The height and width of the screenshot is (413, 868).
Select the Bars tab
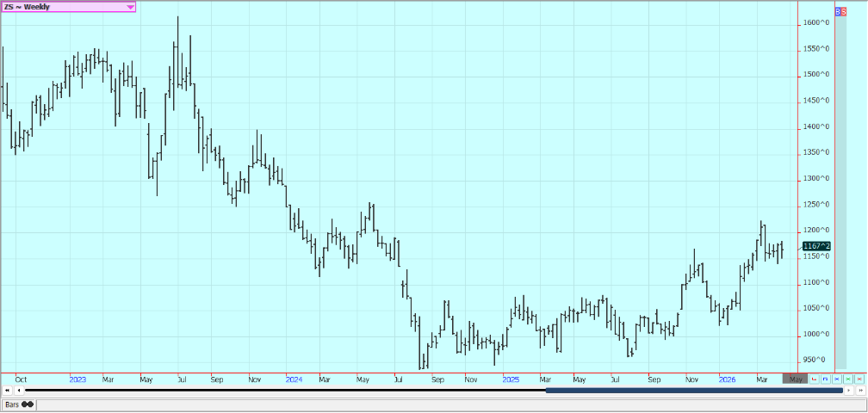(18, 404)
